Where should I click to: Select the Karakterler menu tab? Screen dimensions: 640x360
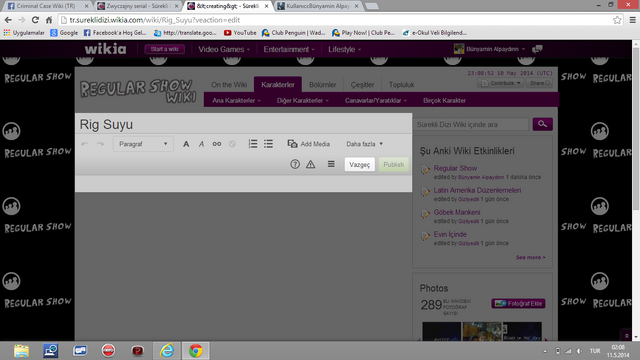click(278, 84)
